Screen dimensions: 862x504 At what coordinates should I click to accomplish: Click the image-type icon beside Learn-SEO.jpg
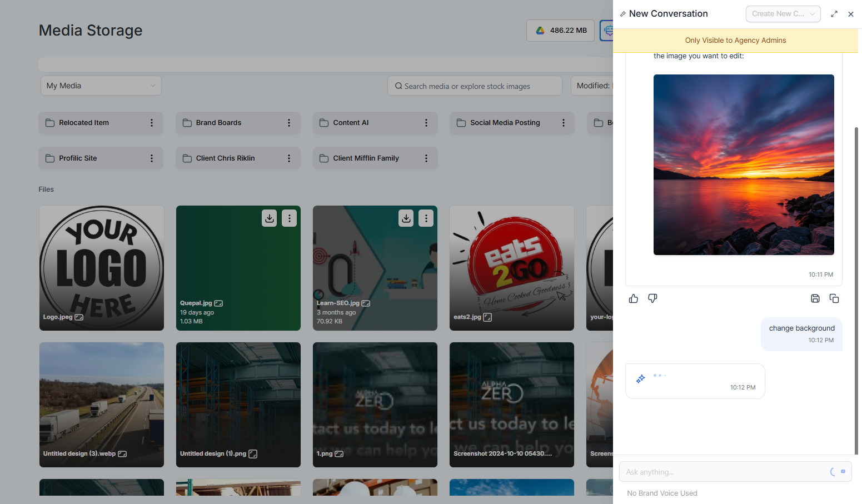(x=366, y=303)
